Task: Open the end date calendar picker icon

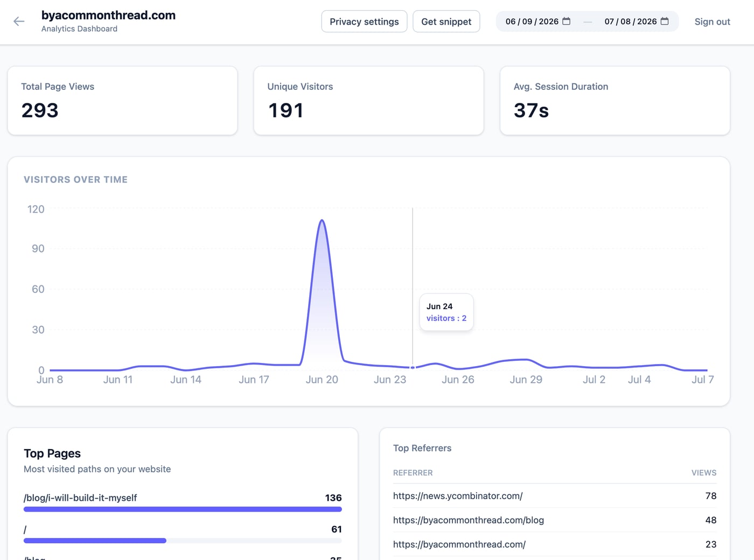Action: (665, 22)
